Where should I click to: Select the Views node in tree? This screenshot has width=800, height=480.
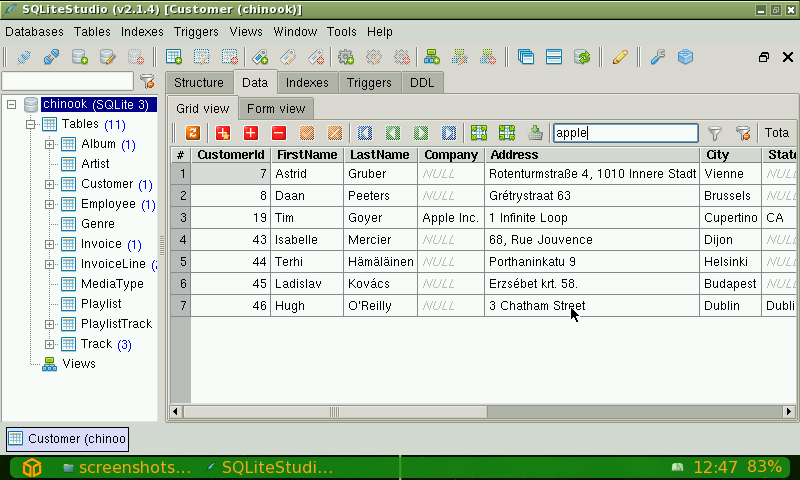pyautogui.click(x=79, y=364)
